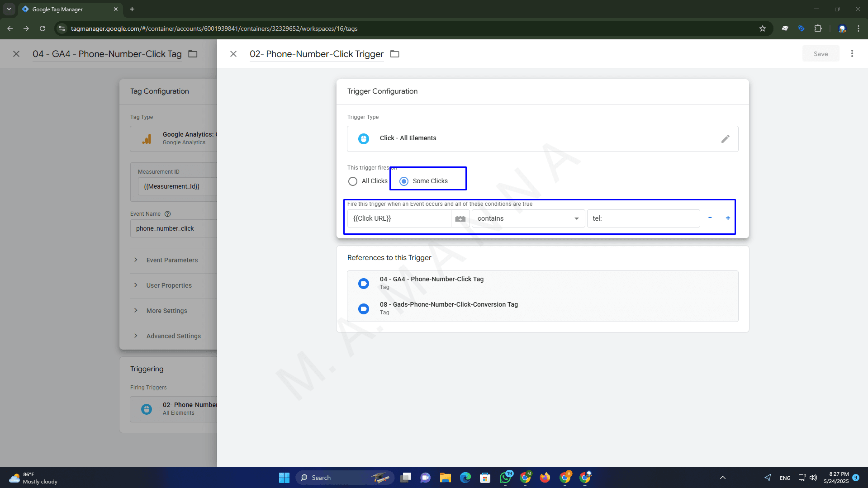The width and height of the screenshot is (868, 488).
Task: Open the three-dot more actions menu
Action: tap(852, 54)
